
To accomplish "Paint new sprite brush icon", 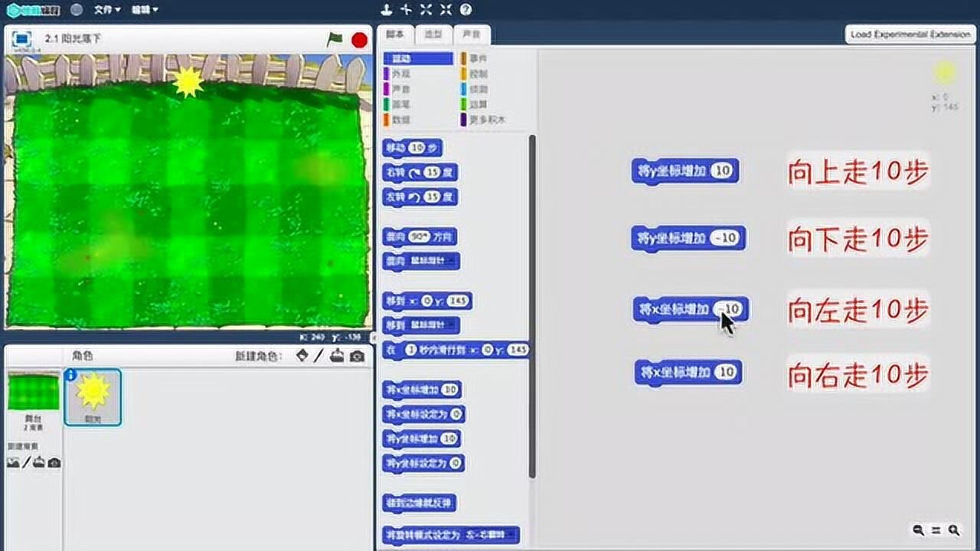I will point(319,356).
